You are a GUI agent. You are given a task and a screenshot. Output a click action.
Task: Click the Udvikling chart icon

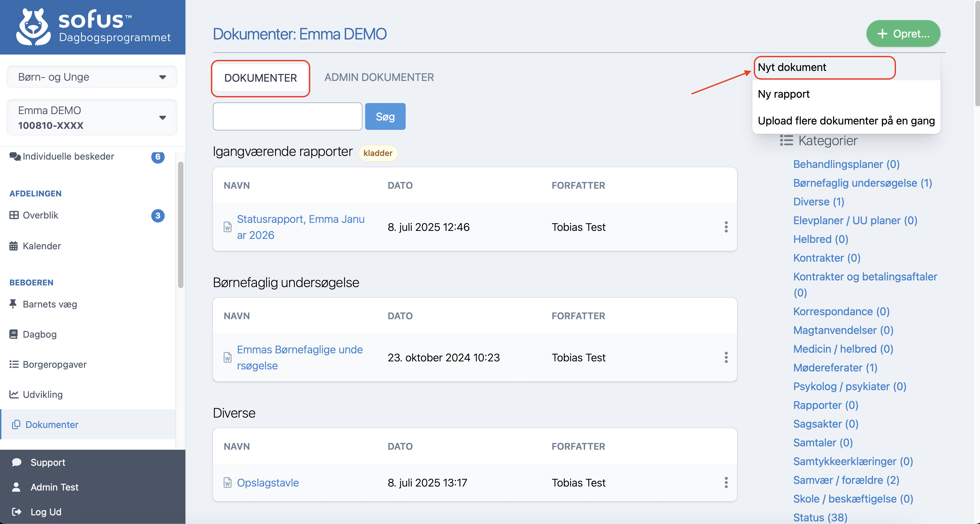(x=14, y=394)
